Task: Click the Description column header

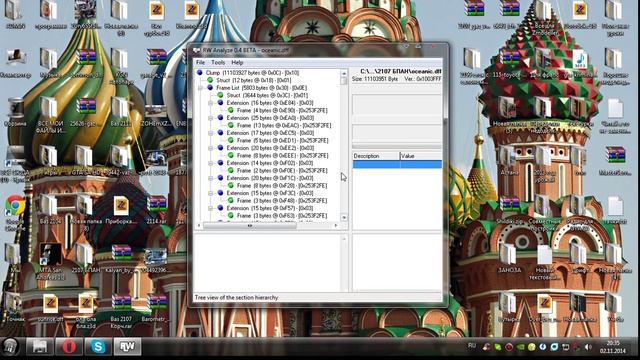Action: click(376, 156)
